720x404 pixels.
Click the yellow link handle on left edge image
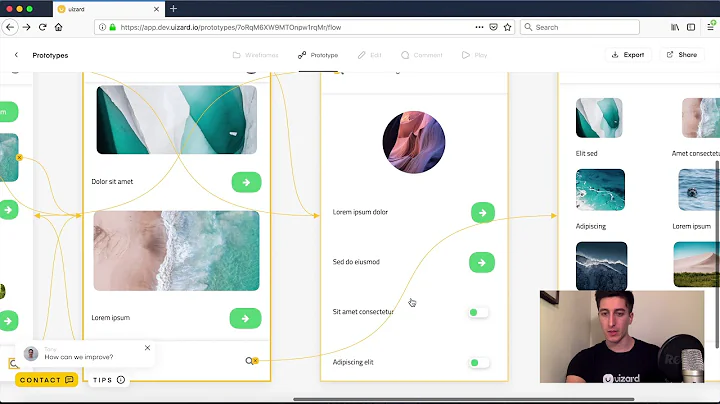(19, 157)
